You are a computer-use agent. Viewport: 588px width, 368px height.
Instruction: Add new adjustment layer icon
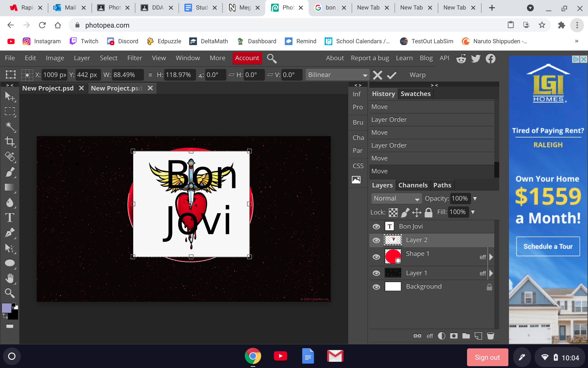point(442,336)
